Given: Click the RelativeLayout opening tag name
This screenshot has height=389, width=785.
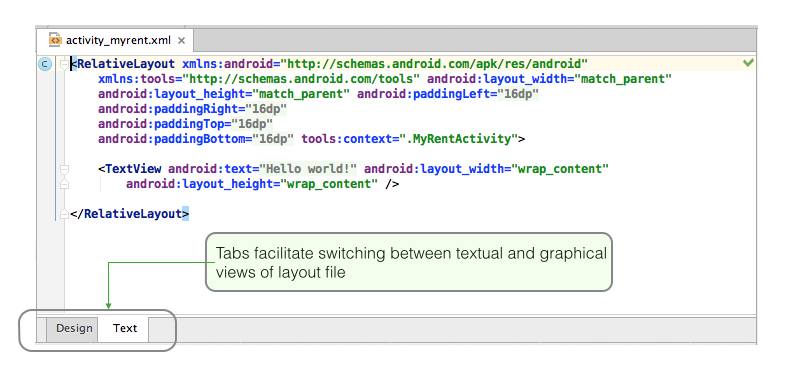Looking at the screenshot, I should [126, 64].
